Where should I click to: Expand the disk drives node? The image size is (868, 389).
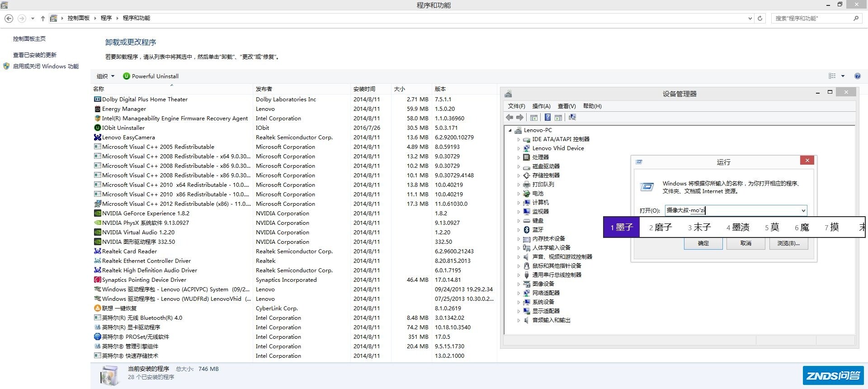[519, 166]
